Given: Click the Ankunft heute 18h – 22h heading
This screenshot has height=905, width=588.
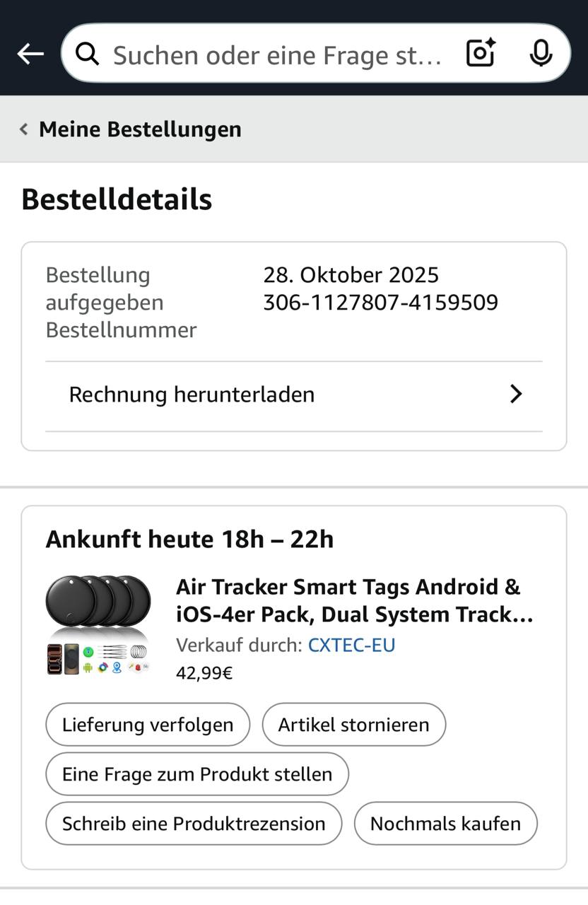Looking at the screenshot, I should (x=189, y=539).
